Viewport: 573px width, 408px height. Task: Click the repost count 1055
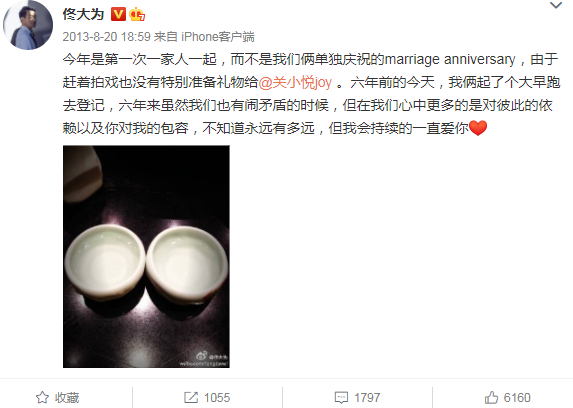pos(217,397)
